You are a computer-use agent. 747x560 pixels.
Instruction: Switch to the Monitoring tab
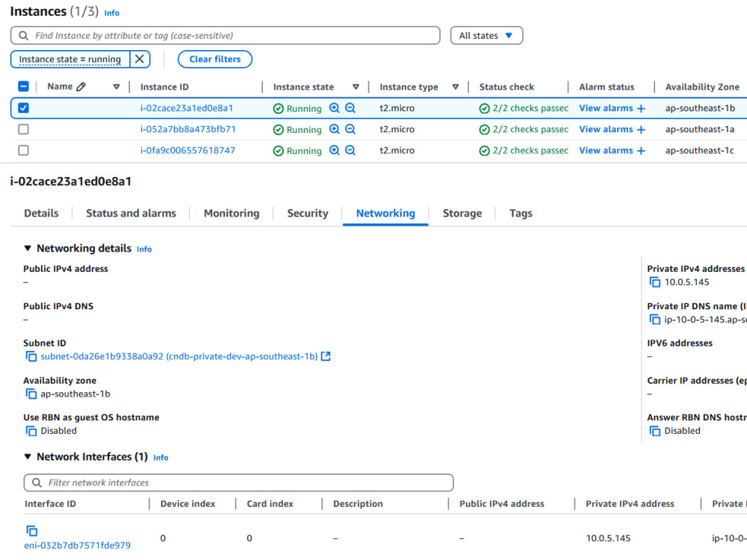232,214
